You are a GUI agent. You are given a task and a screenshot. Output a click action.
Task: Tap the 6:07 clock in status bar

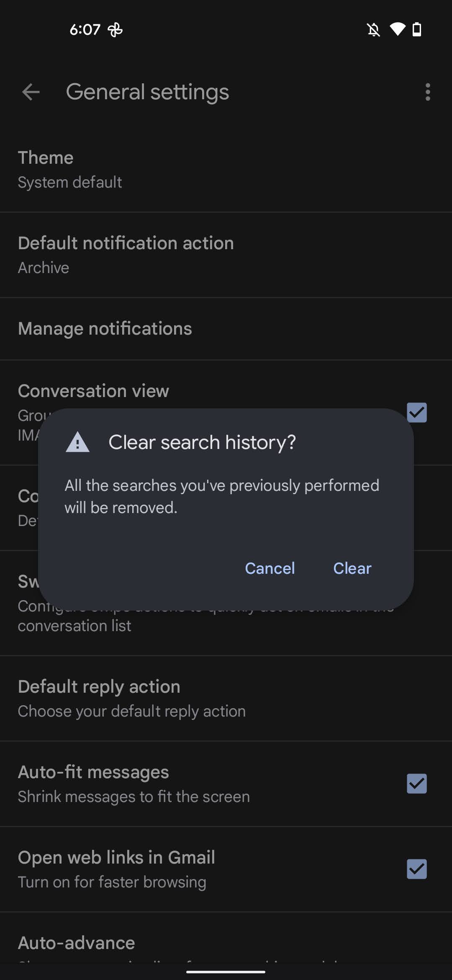coord(85,30)
